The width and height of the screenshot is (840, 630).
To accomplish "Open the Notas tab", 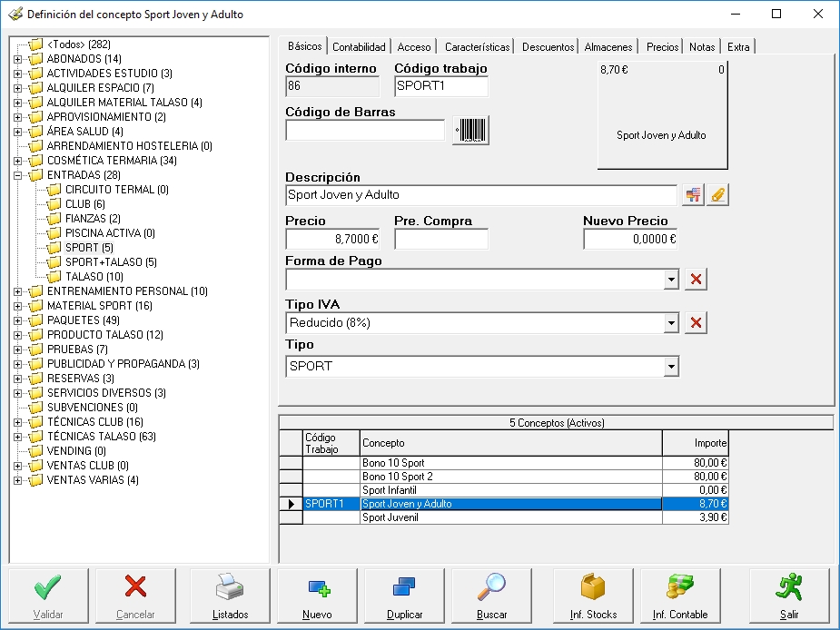I will [702, 47].
